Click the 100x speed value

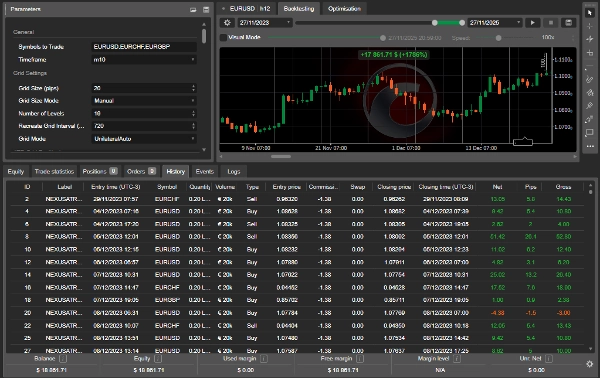coord(548,37)
